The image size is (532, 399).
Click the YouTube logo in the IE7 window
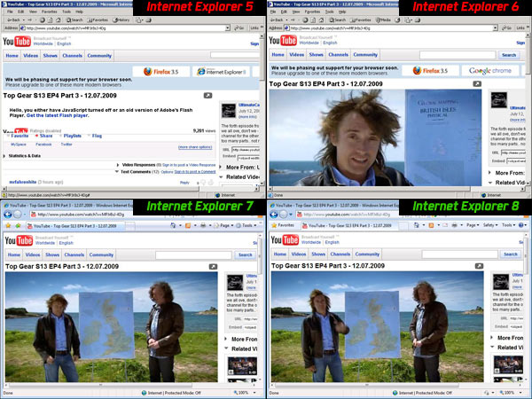pos(19,241)
